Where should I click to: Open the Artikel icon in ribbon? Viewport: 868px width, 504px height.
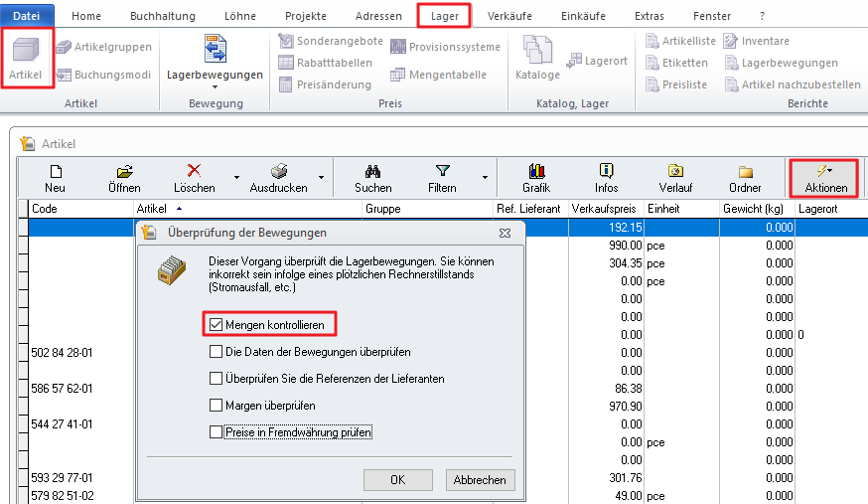point(27,58)
